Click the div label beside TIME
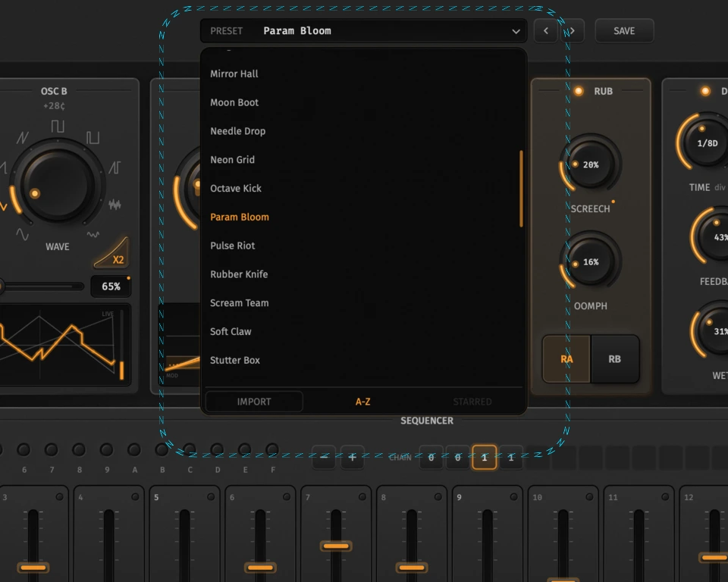Viewport: 728px width, 582px height. click(720, 187)
